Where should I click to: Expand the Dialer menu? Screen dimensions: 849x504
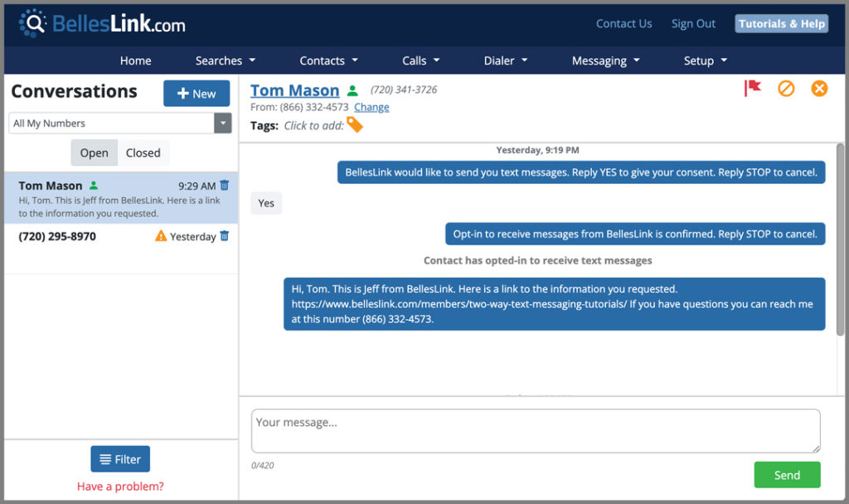click(505, 60)
